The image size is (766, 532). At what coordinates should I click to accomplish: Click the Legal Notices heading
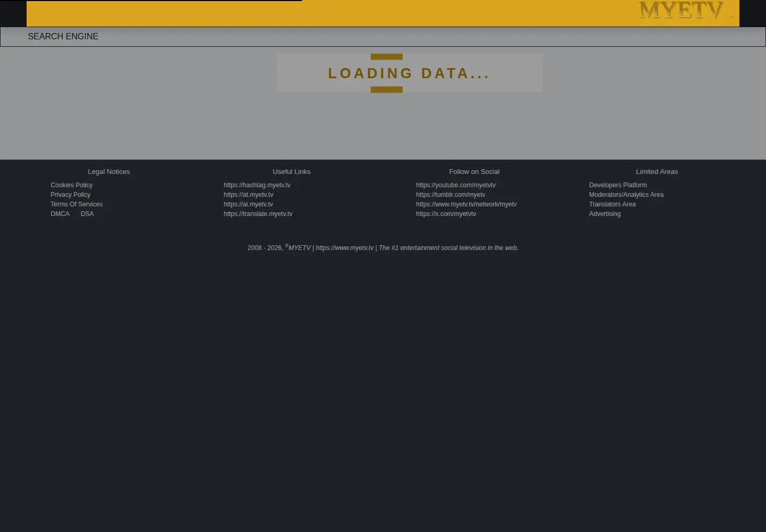tap(109, 172)
